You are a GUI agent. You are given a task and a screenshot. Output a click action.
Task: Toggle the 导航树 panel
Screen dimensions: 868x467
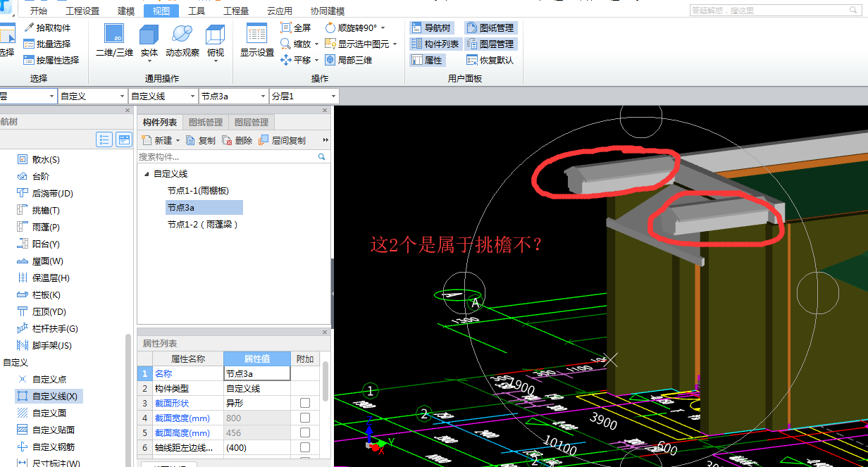tap(430, 27)
